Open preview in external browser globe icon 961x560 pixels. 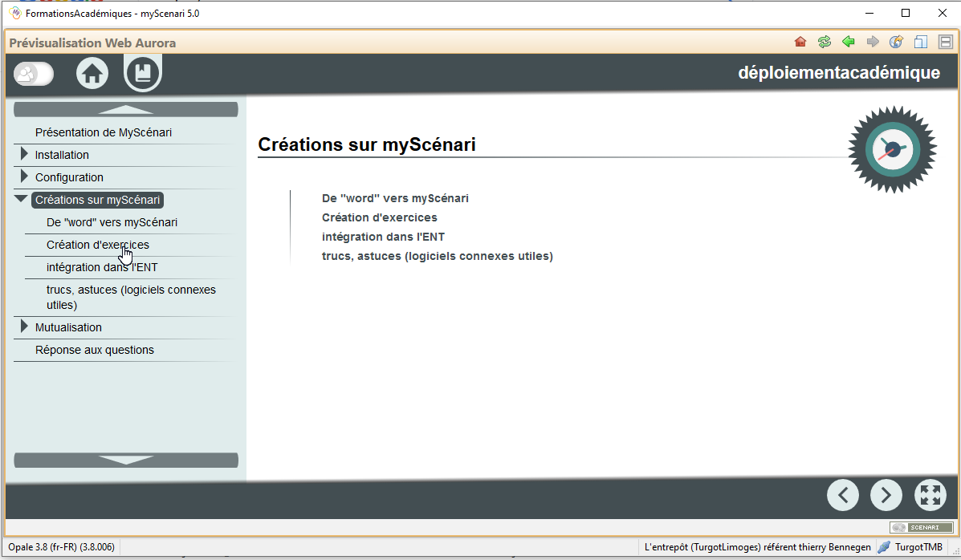(896, 42)
